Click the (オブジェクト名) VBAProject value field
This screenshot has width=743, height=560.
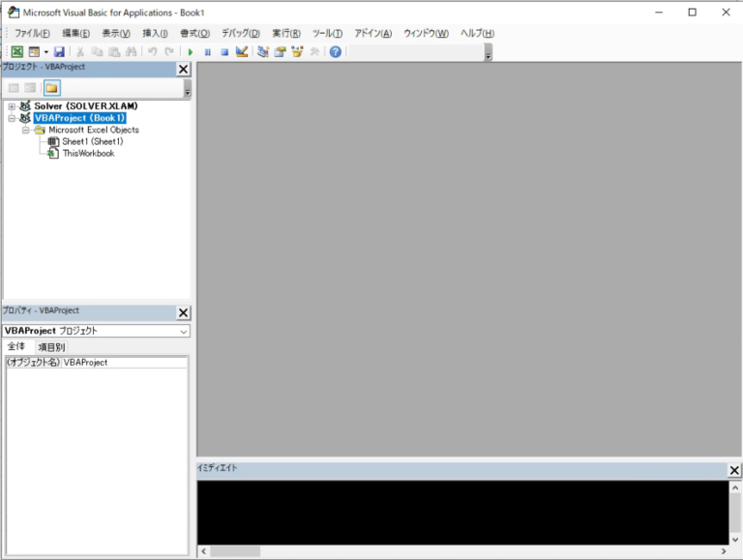pyautogui.click(x=124, y=363)
